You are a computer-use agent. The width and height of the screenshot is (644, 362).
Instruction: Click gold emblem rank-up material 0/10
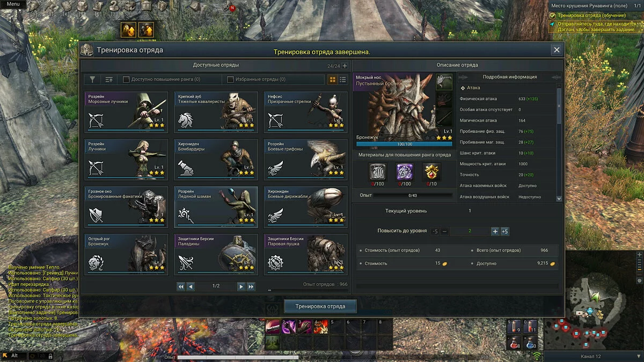(x=432, y=171)
